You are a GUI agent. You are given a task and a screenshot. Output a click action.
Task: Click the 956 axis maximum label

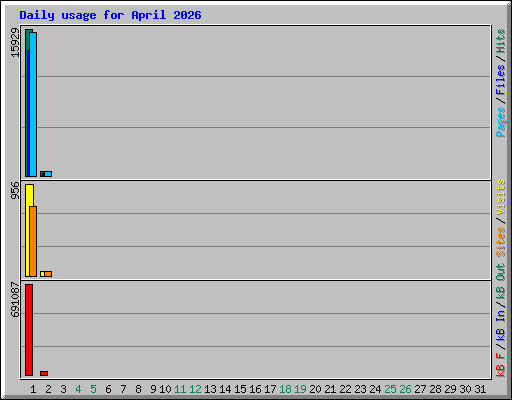pyautogui.click(x=15, y=190)
